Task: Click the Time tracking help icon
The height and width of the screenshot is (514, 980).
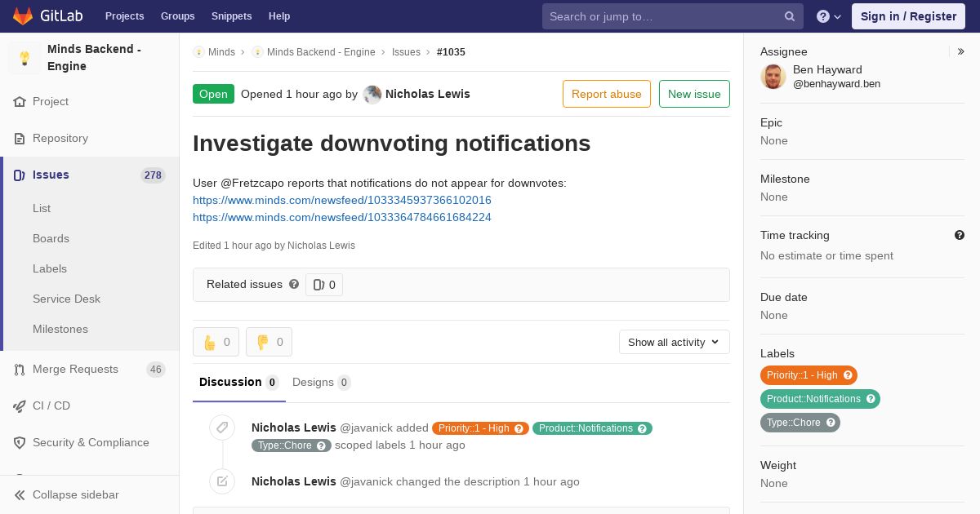Action: pos(960,235)
